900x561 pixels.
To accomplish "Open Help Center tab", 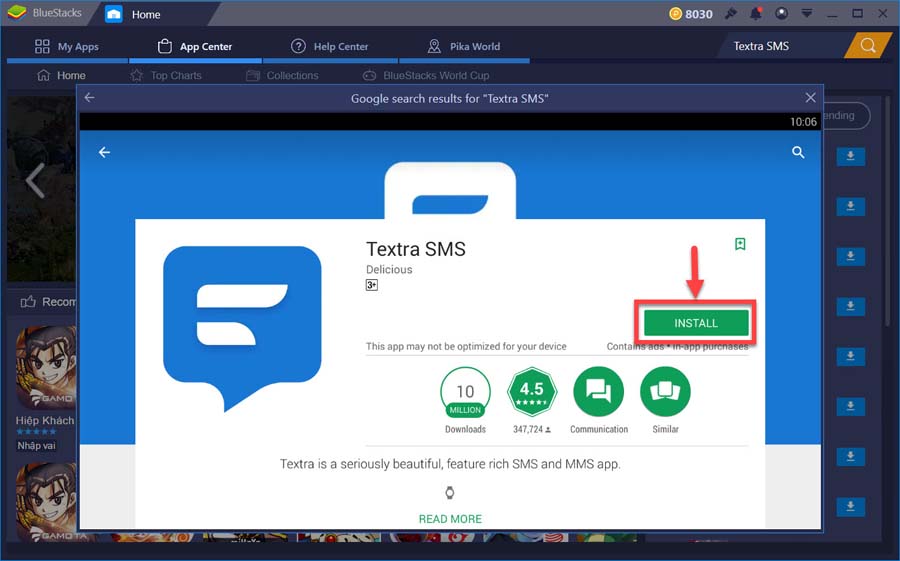I will pos(329,47).
